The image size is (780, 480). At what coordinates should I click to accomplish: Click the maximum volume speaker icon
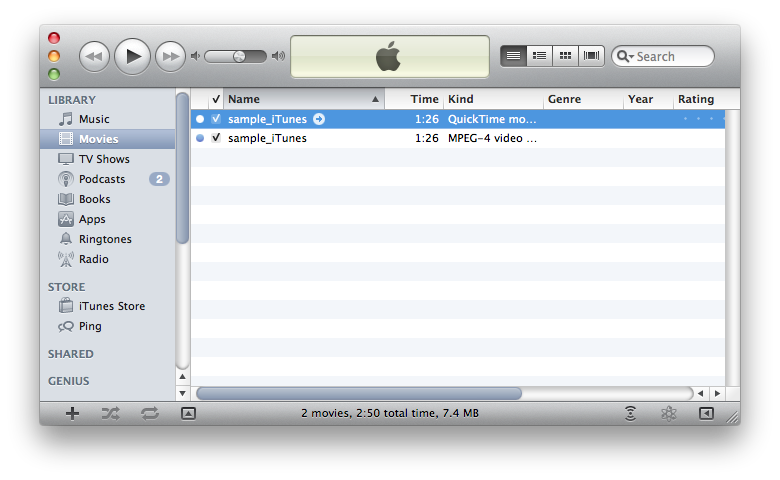tap(279, 56)
